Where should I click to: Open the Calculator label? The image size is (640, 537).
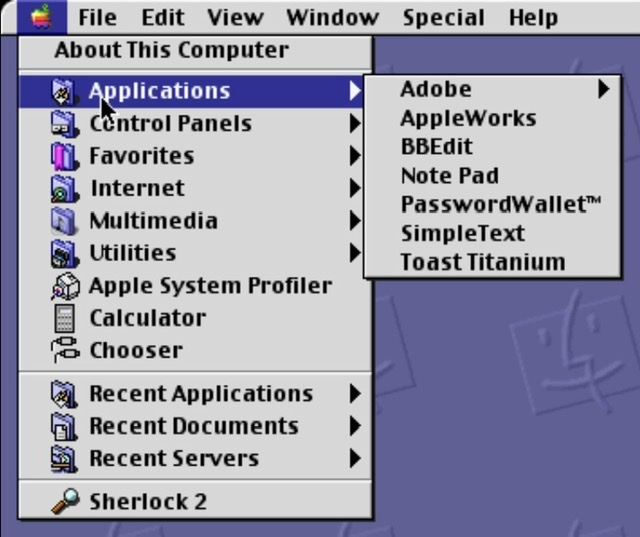coord(148,318)
